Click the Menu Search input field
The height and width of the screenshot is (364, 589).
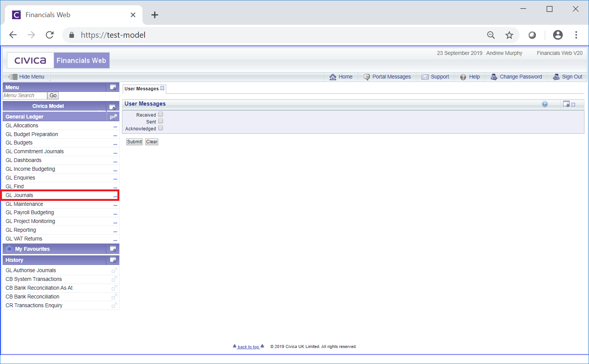25,96
